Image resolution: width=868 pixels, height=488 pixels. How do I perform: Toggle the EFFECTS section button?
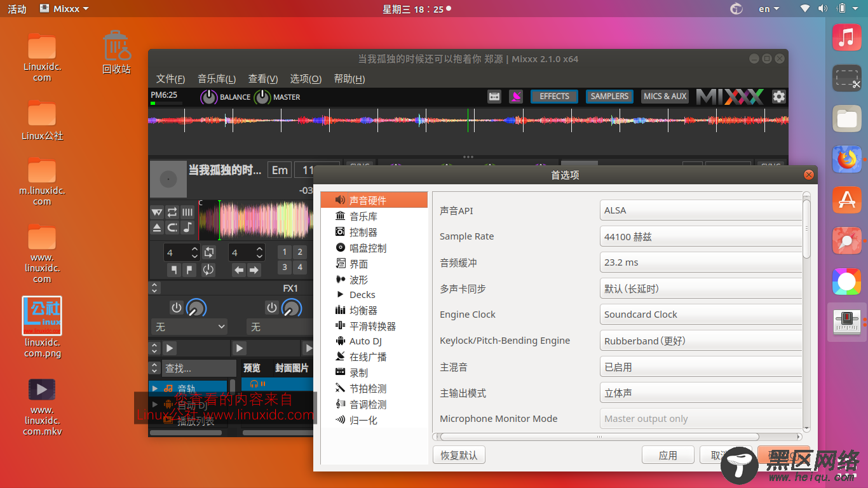(555, 97)
